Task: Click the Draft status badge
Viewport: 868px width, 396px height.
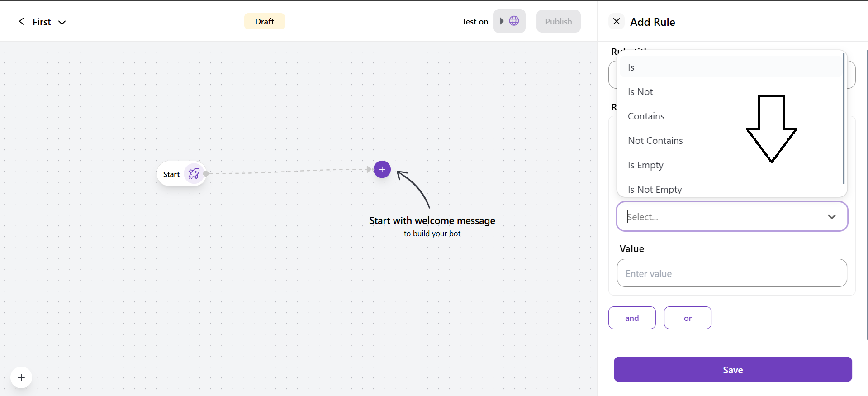Action: coord(264,22)
